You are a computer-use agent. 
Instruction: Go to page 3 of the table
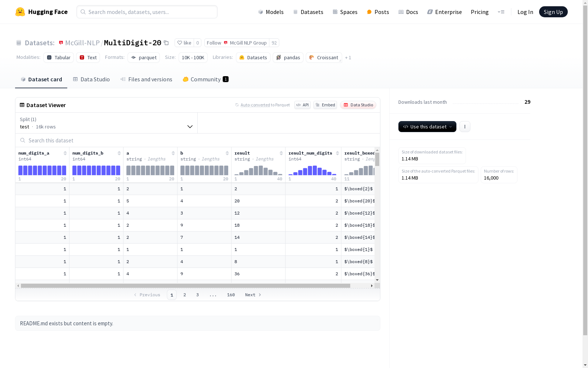pyautogui.click(x=197, y=295)
